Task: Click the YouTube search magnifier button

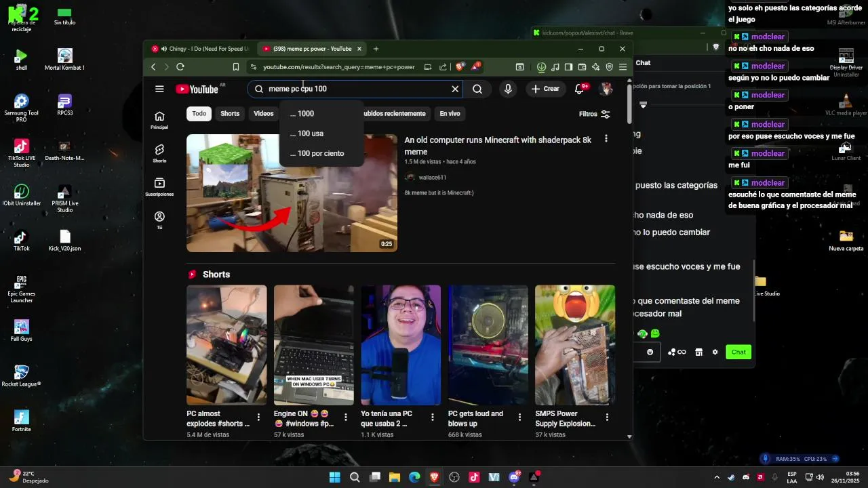Action: 477,89
